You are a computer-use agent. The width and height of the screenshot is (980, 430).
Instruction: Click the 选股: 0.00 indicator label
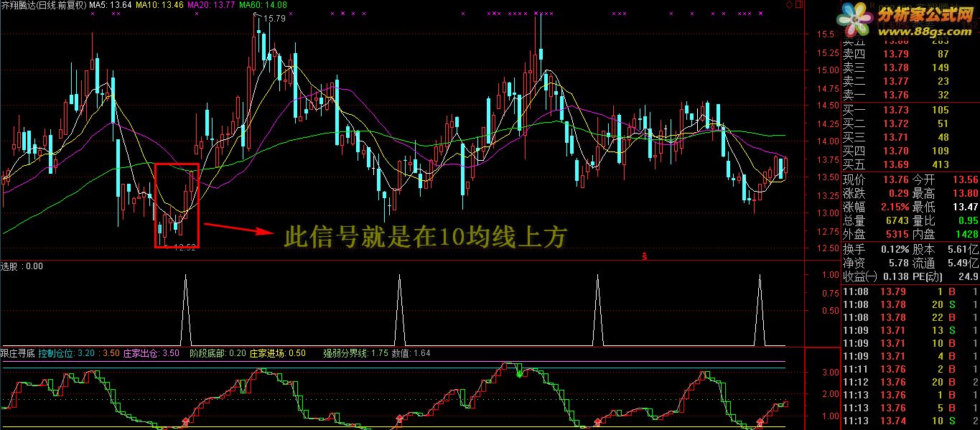pos(22,266)
